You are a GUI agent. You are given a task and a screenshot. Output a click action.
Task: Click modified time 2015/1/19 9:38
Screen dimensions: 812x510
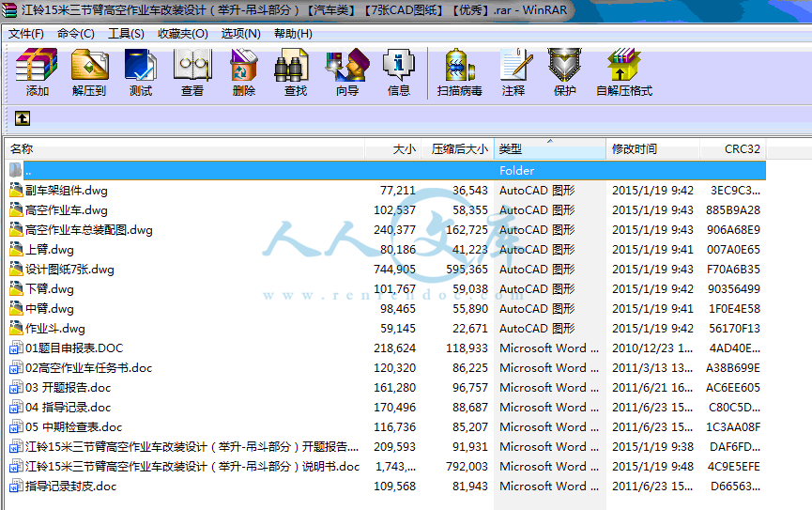tap(652, 446)
